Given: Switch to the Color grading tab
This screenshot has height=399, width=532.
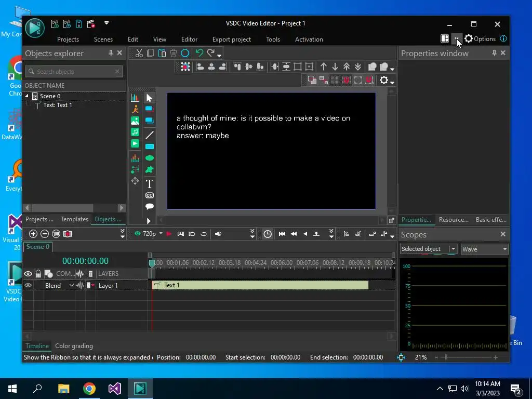Looking at the screenshot, I should (x=74, y=346).
